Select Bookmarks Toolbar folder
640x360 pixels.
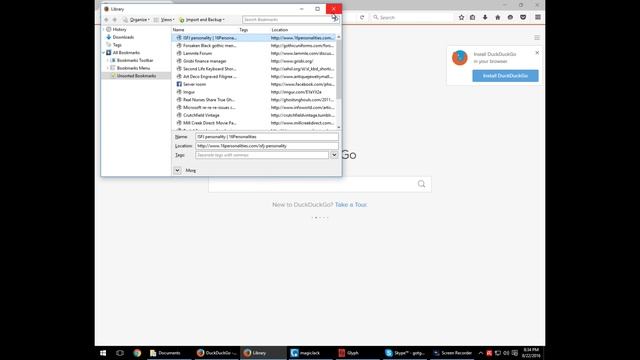pos(135,60)
